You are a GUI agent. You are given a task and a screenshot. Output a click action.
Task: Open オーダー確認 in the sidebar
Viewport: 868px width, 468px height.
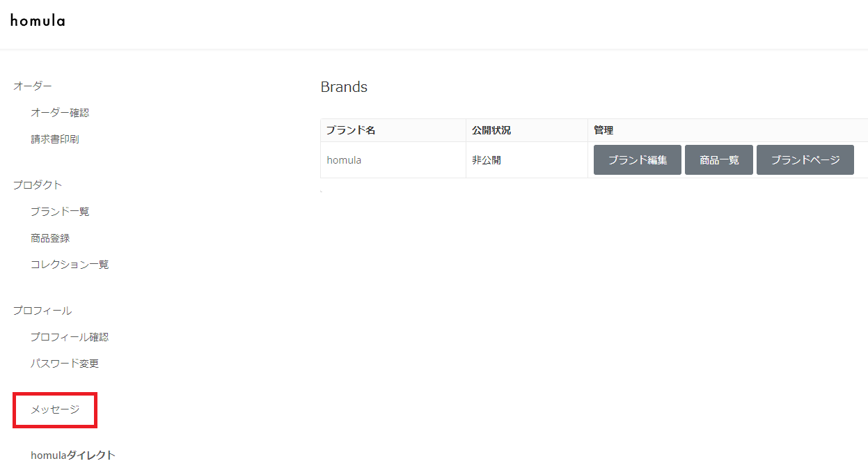60,113
